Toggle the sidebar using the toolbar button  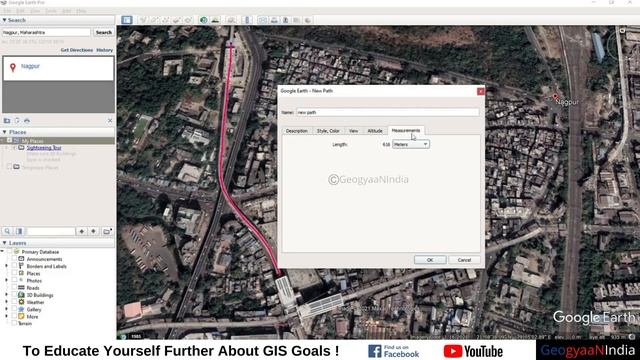tap(127, 20)
